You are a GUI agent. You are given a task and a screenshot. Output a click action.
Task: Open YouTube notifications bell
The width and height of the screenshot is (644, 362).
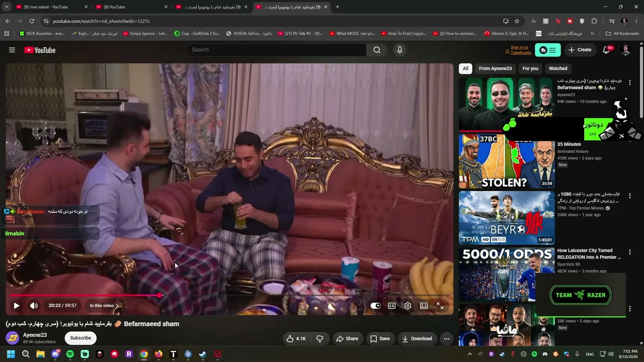point(606,50)
